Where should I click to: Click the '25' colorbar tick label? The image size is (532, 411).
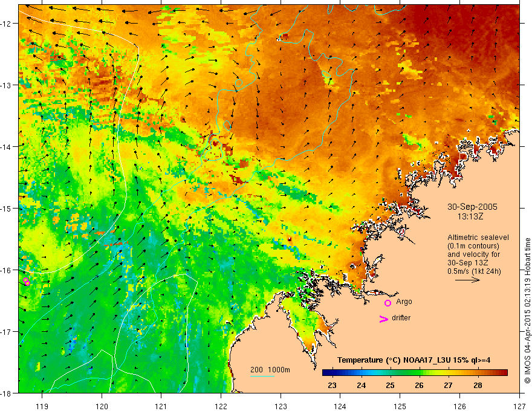[390, 385]
